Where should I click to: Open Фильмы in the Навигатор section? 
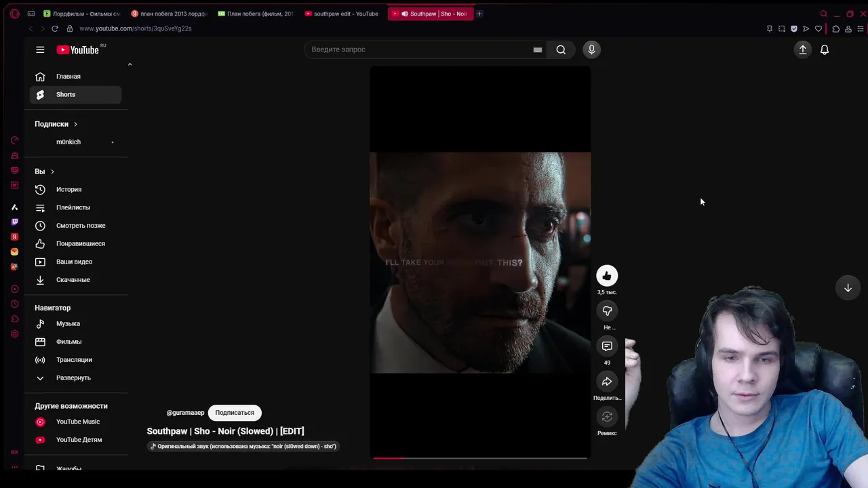click(x=75, y=342)
